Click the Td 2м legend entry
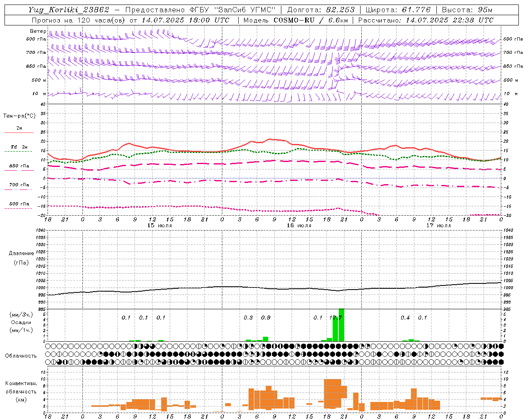The width and height of the screenshot is (525, 420). 19,147
